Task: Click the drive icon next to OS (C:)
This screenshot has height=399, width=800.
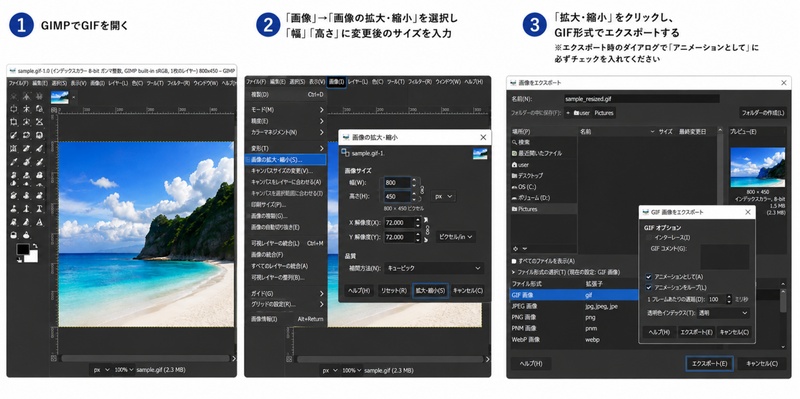Action: [515, 187]
